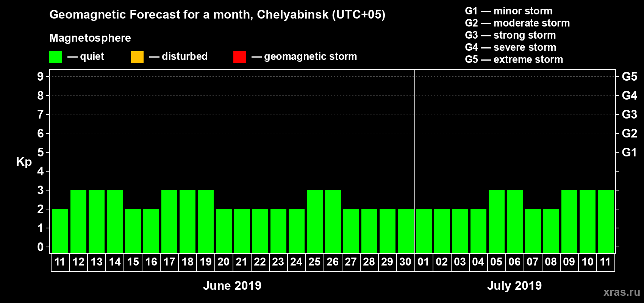Click the June 2019 month label
Viewport: 644px width, 303px height.
pos(232,286)
